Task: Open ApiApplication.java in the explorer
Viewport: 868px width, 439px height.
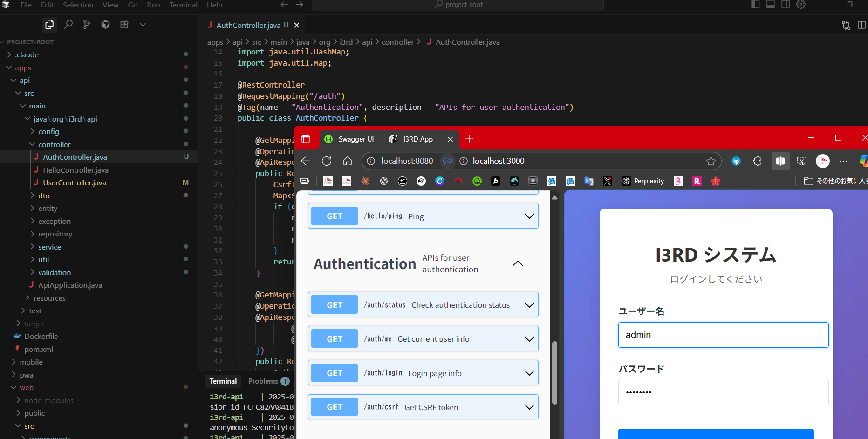Action: (70, 285)
